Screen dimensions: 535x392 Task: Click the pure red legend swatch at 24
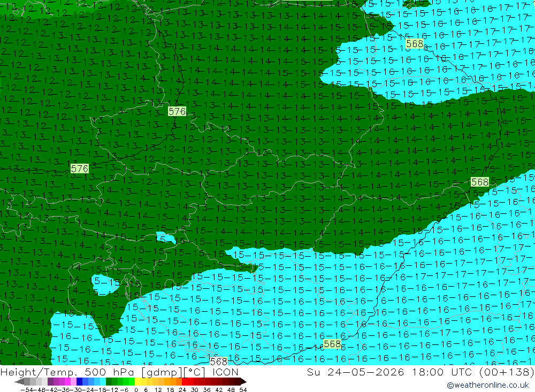tap(185, 382)
